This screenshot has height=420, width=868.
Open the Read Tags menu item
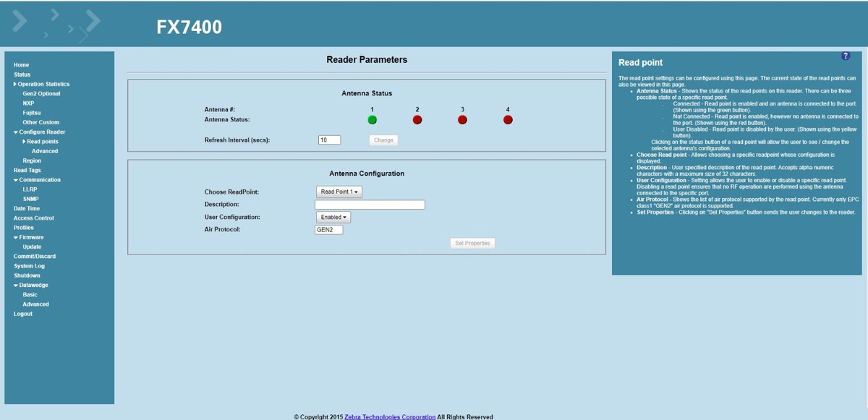pyautogui.click(x=27, y=170)
